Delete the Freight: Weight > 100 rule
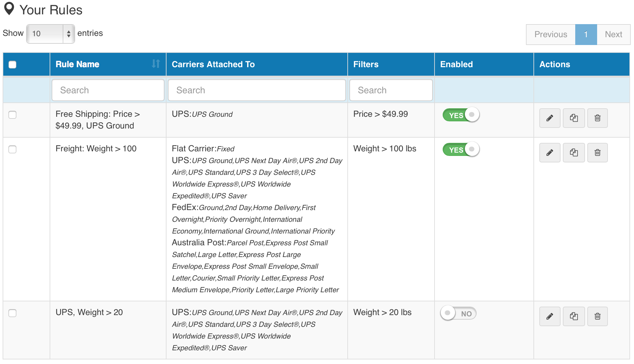This screenshot has width=634, height=364. click(x=597, y=153)
